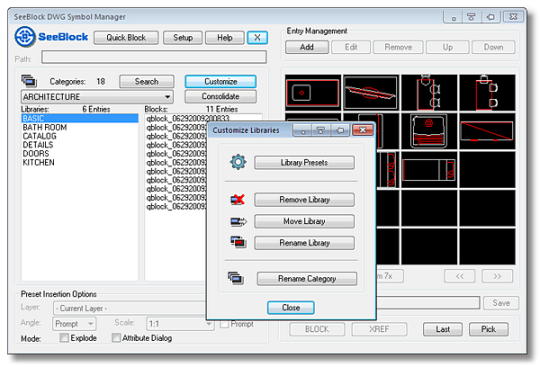
Task: Click the stacked icon beside Rename Library
Action: click(238, 242)
